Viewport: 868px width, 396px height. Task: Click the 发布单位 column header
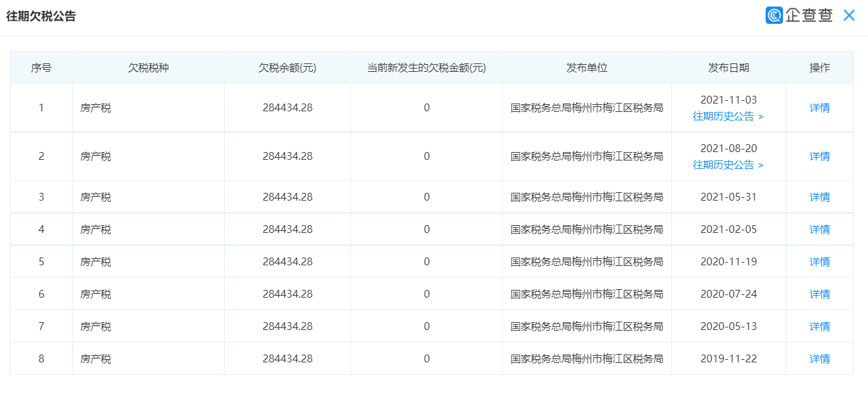tap(586, 67)
